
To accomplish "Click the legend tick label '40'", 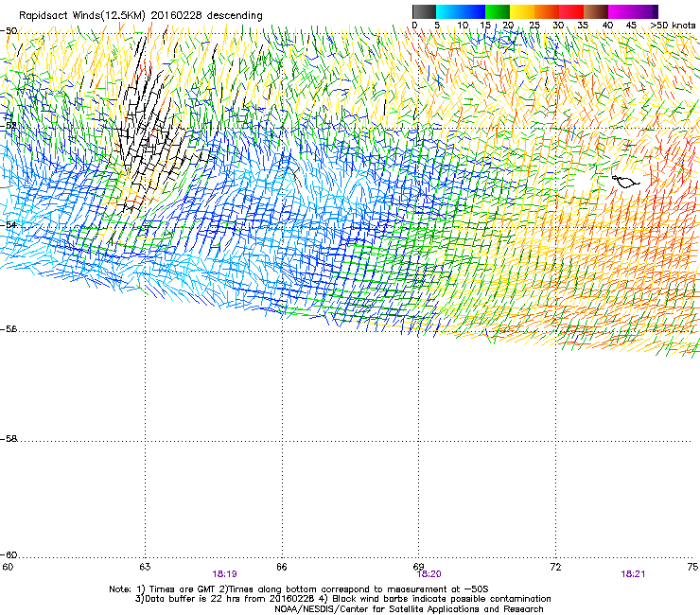I will pos(607,26).
